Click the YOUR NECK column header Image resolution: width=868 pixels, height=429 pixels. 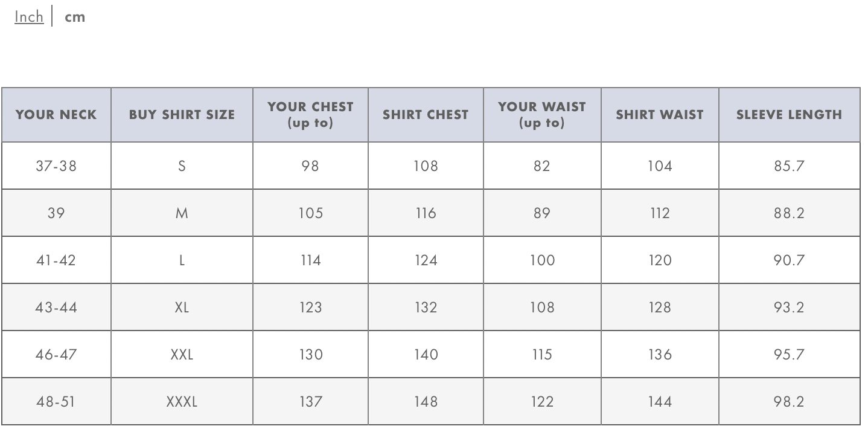point(56,115)
